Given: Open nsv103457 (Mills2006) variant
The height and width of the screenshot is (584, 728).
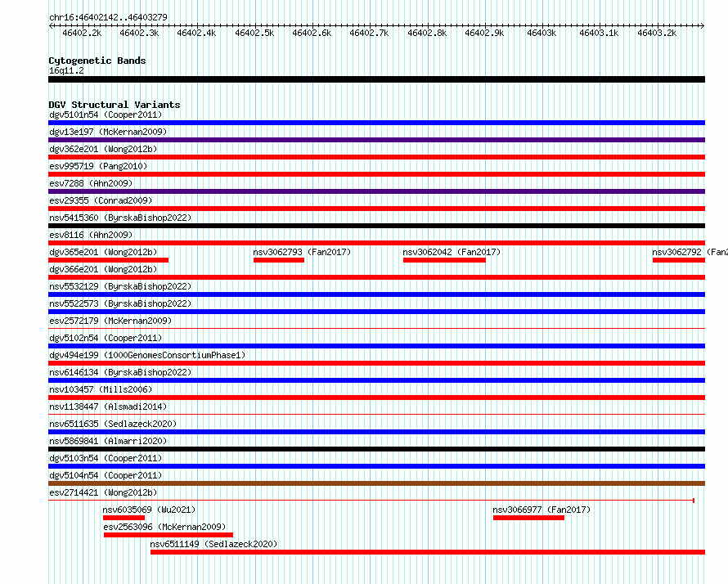Looking at the screenshot, I should point(101,389).
